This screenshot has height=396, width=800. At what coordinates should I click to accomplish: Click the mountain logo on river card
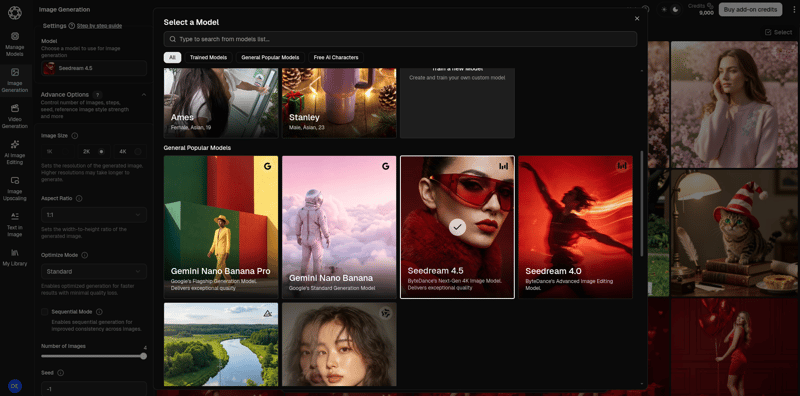point(267,313)
